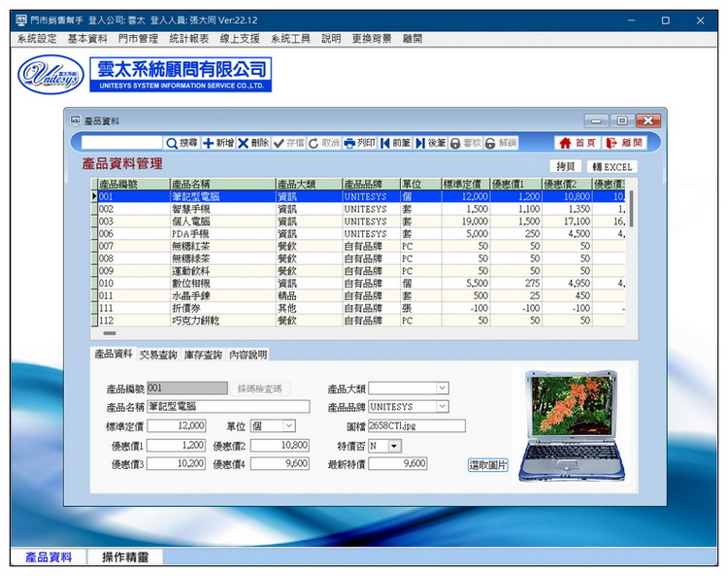This screenshot has height=576, width=728.
Task: Add a new product with 新增
Action: pyautogui.click(x=217, y=143)
